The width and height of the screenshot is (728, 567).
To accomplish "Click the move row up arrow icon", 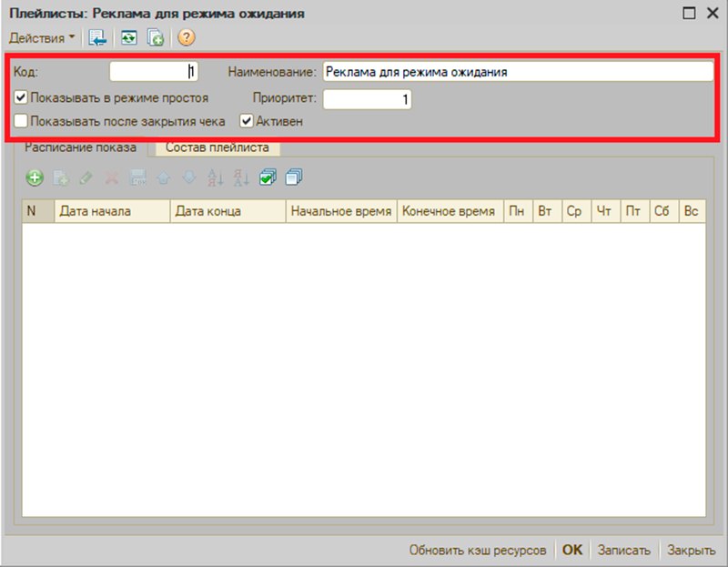I will [164, 177].
